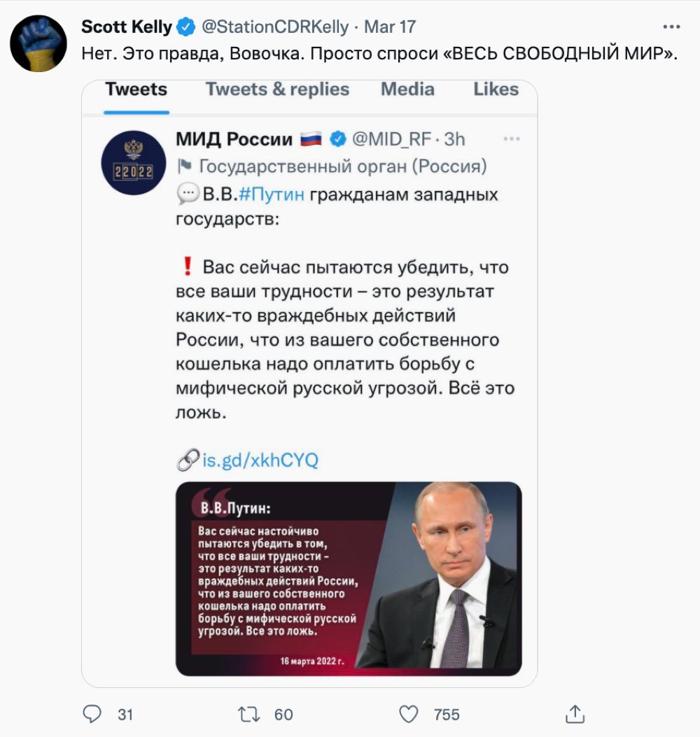The image size is (700, 737).
Task: Open the Tweets & replies tab
Action: tap(277, 90)
